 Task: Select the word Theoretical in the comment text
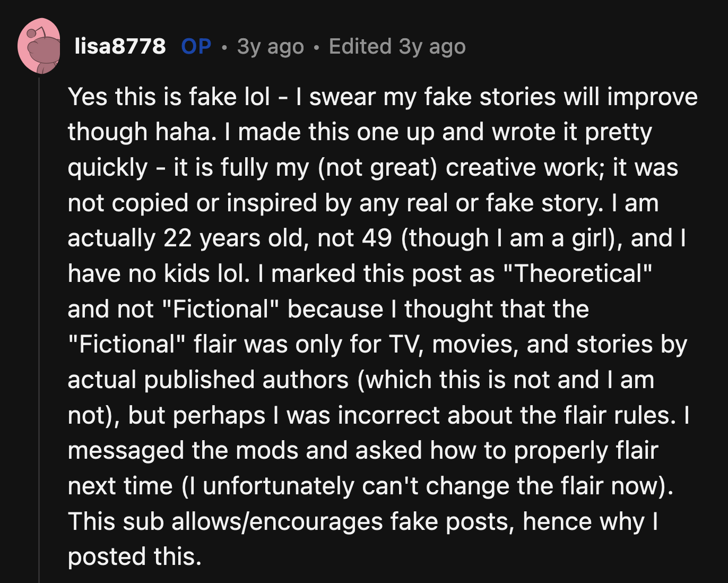[x=578, y=273]
